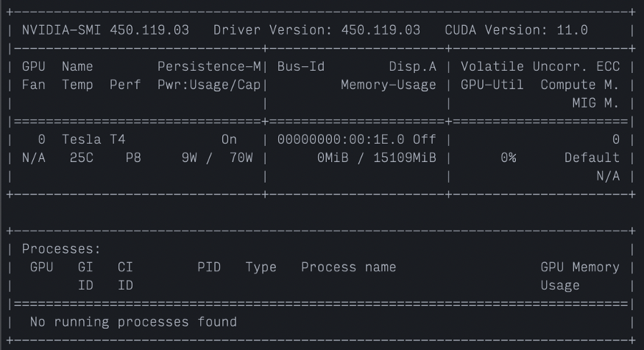Click the Process name column header

tap(348, 267)
